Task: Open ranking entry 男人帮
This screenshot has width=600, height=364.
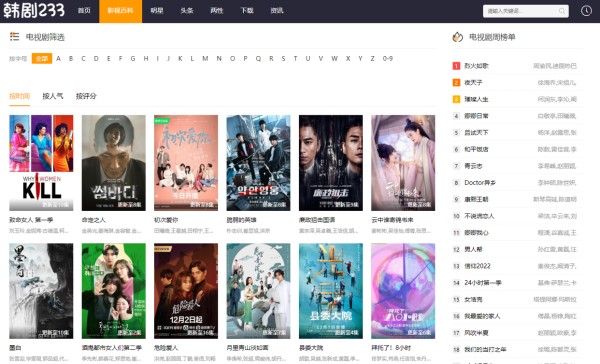Action: coord(473,249)
